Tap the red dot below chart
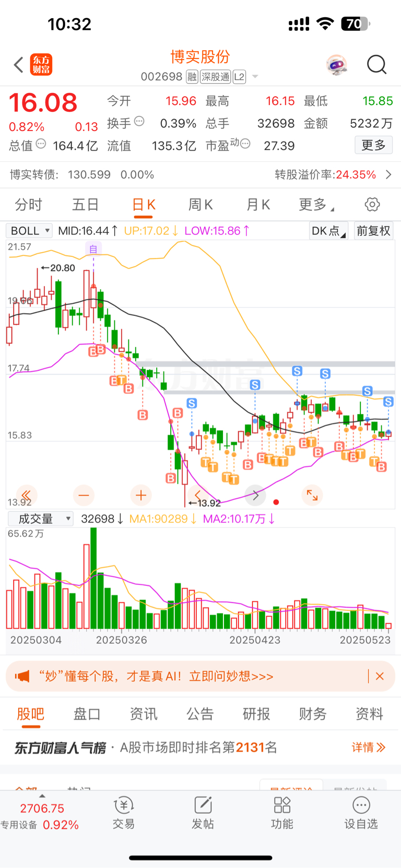 [276, 502]
